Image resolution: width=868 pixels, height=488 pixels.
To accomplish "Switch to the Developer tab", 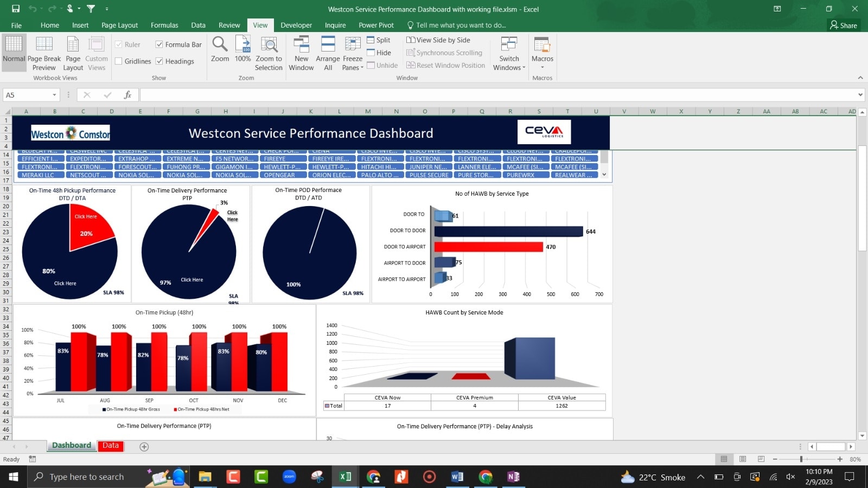I will coord(296,25).
